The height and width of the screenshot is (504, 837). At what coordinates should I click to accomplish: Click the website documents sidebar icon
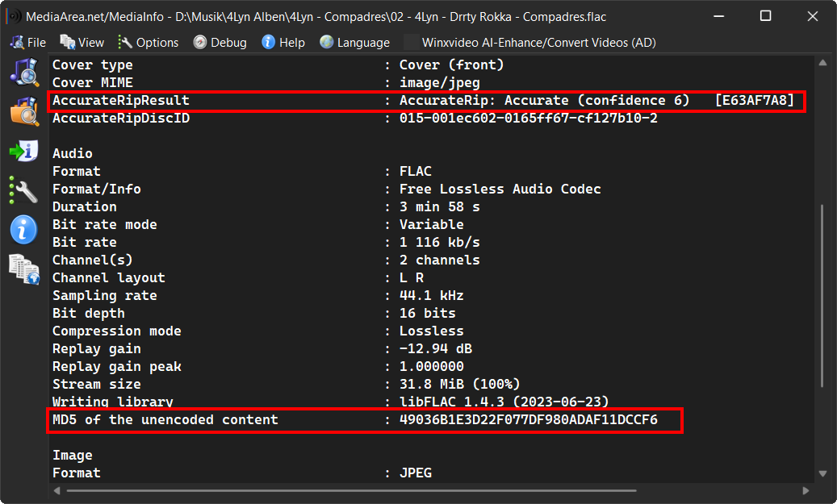coord(24,269)
